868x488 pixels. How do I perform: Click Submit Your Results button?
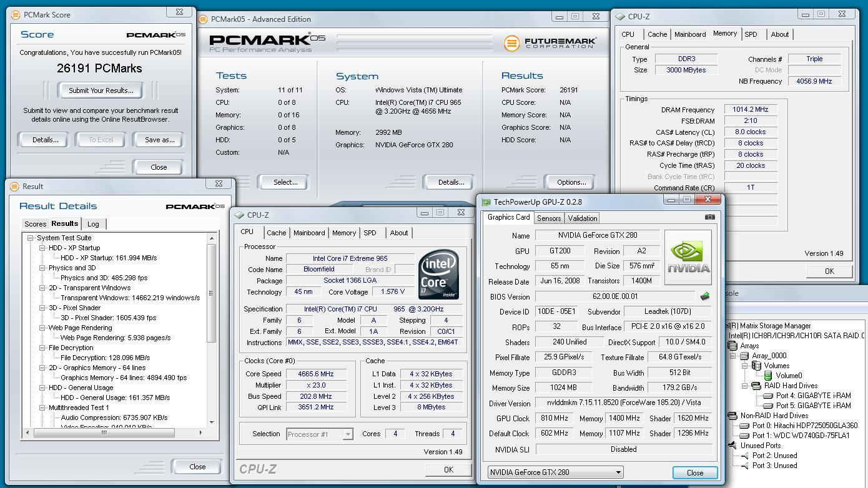click(101, 90)
